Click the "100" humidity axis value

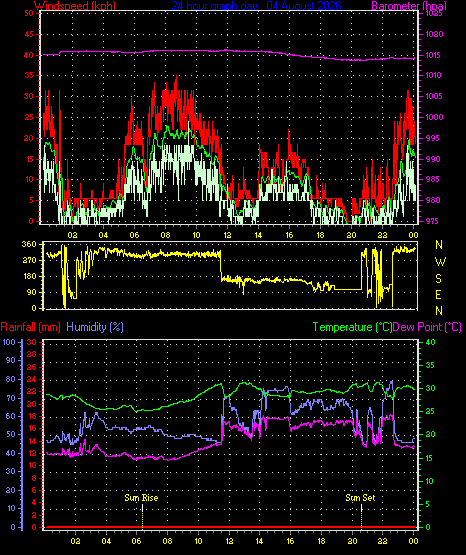(9, 342)
